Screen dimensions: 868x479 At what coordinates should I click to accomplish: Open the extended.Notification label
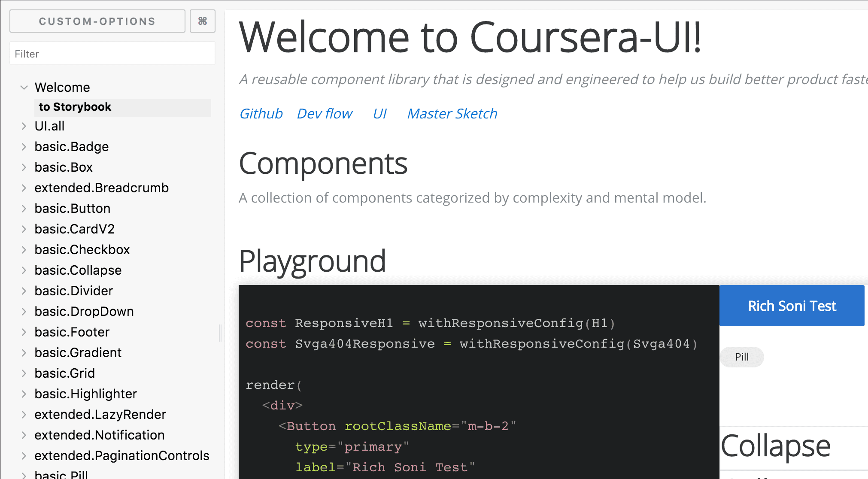pos(100,435)
